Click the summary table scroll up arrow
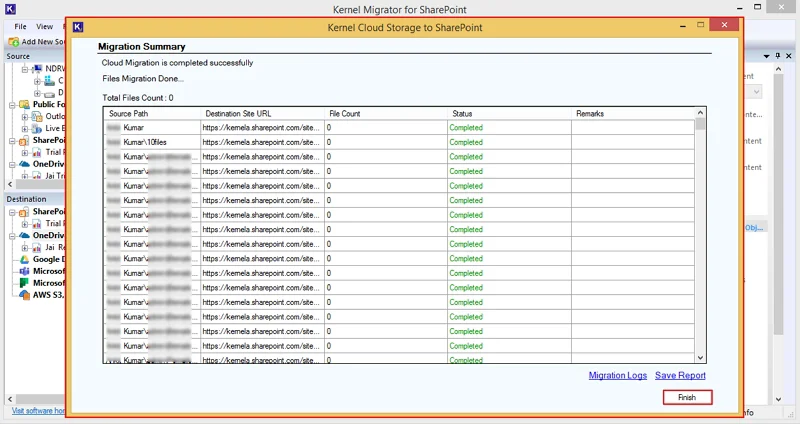The height and width of the screenshot is (424, 800). click(701, 113)
